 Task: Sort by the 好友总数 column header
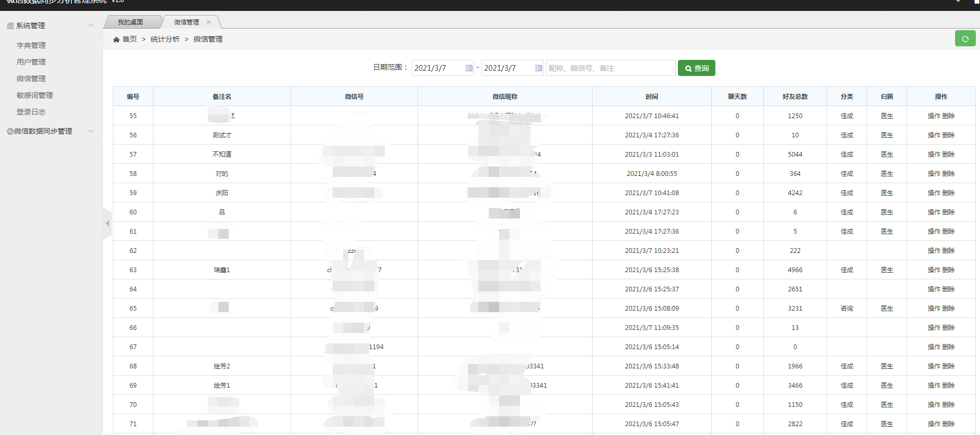point(795,96)
